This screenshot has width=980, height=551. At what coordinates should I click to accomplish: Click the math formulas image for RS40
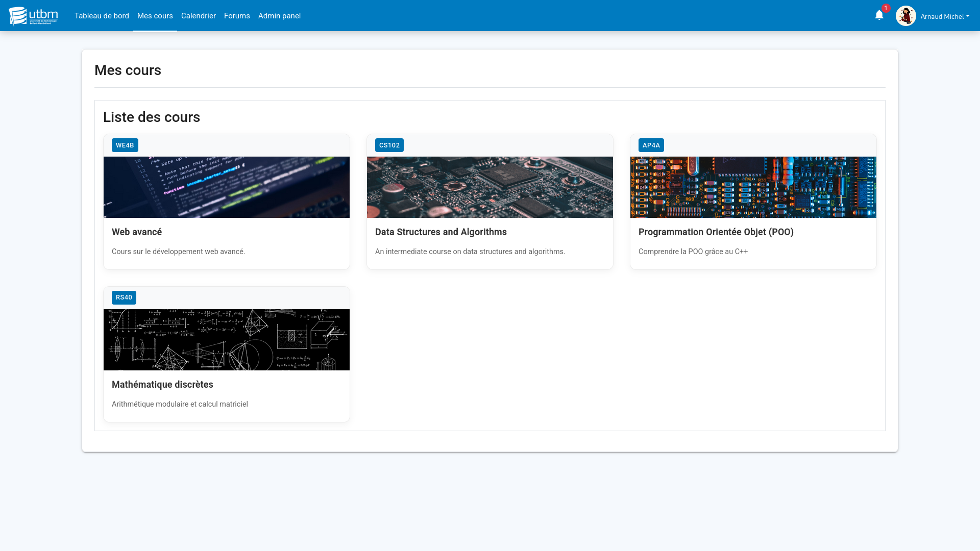click(226, 340)
